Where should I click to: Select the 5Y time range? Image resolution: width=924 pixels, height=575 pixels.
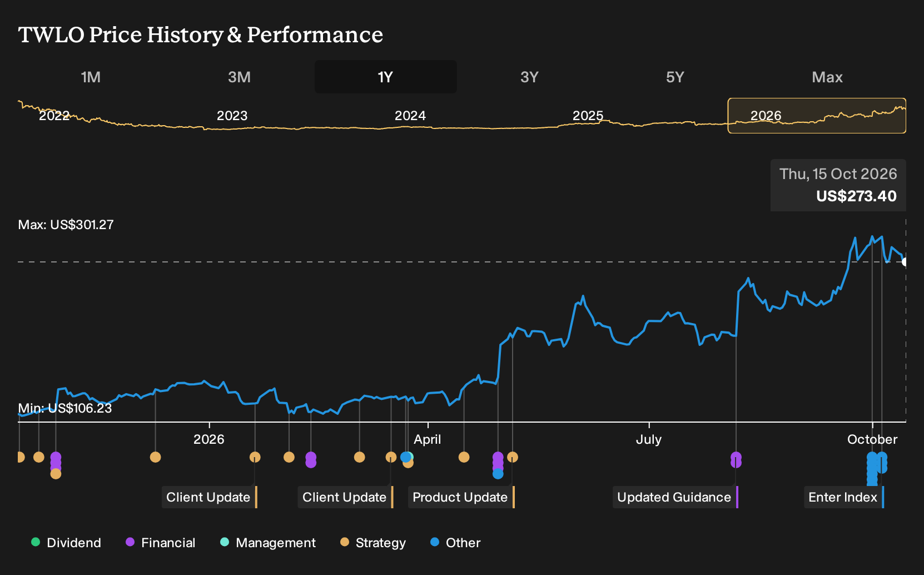coord(675,77)
